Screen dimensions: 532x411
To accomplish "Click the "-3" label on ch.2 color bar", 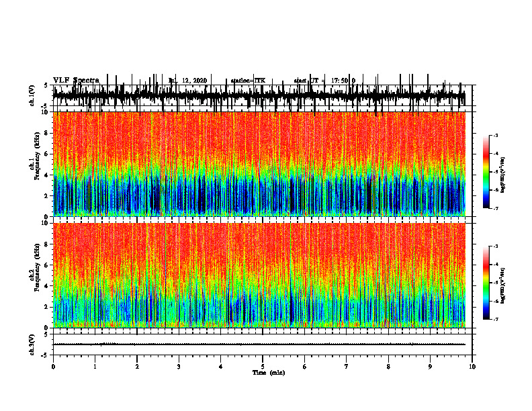I will click(x=496, y=246).
